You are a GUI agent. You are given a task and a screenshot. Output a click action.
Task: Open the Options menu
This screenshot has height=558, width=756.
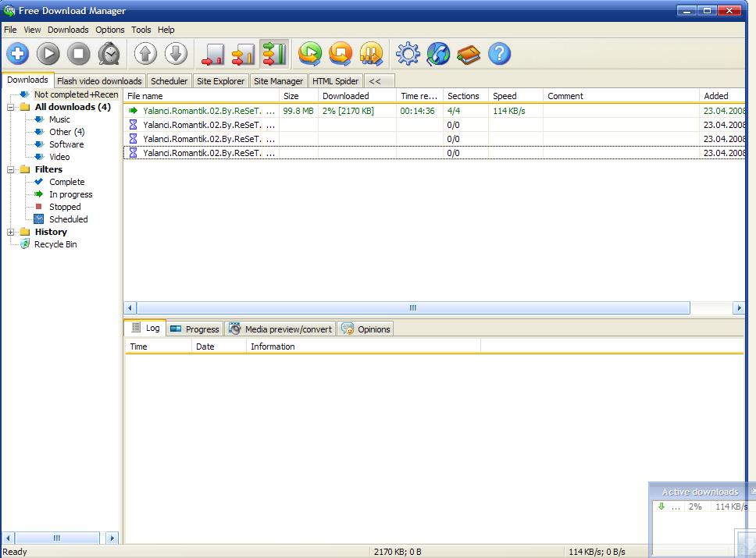110,30
